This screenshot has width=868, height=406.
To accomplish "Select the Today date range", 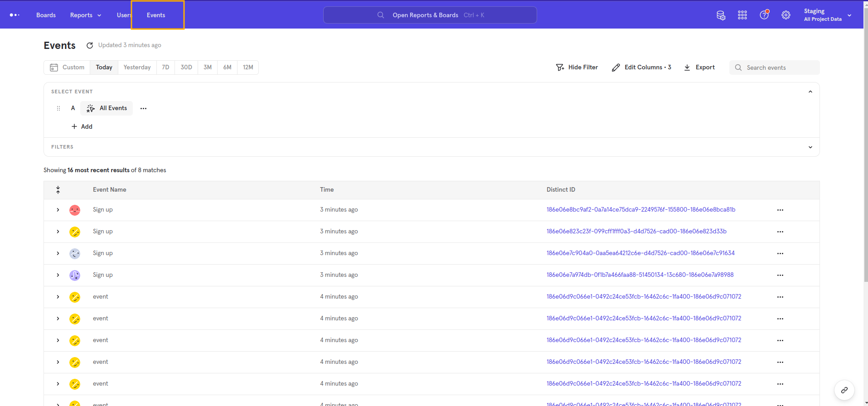I will pyautogui.click(x=104, y=68).
